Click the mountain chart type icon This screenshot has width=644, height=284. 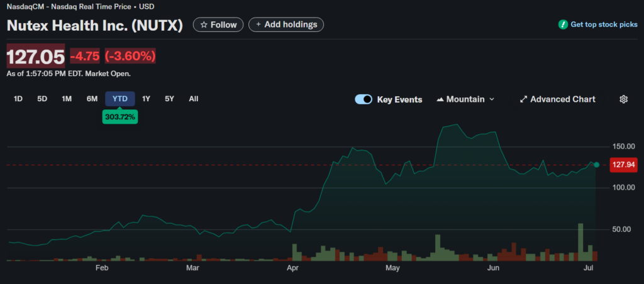tap(440, 99)
